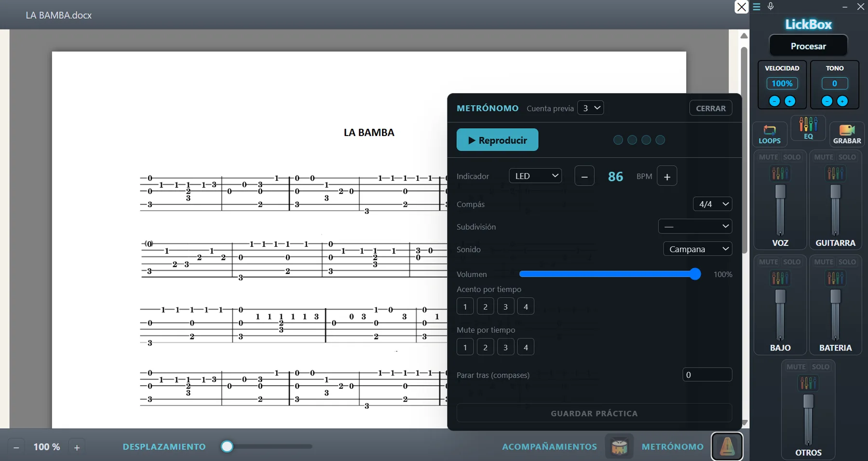Open the Compás 4/4 dropdown
868x461 pixels.
(x=713, y=204)
